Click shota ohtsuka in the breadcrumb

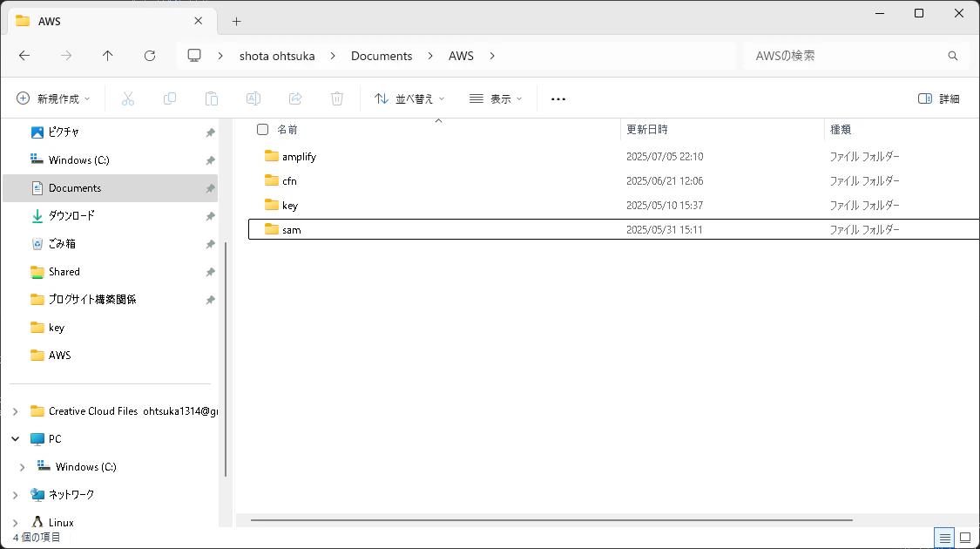[277, 56]
